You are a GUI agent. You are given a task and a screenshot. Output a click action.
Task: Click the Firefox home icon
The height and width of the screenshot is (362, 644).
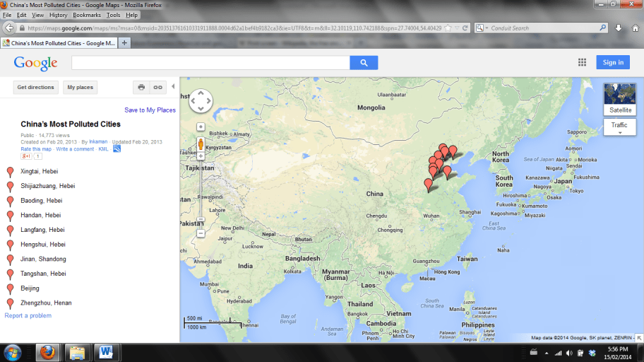click(633, 28)
